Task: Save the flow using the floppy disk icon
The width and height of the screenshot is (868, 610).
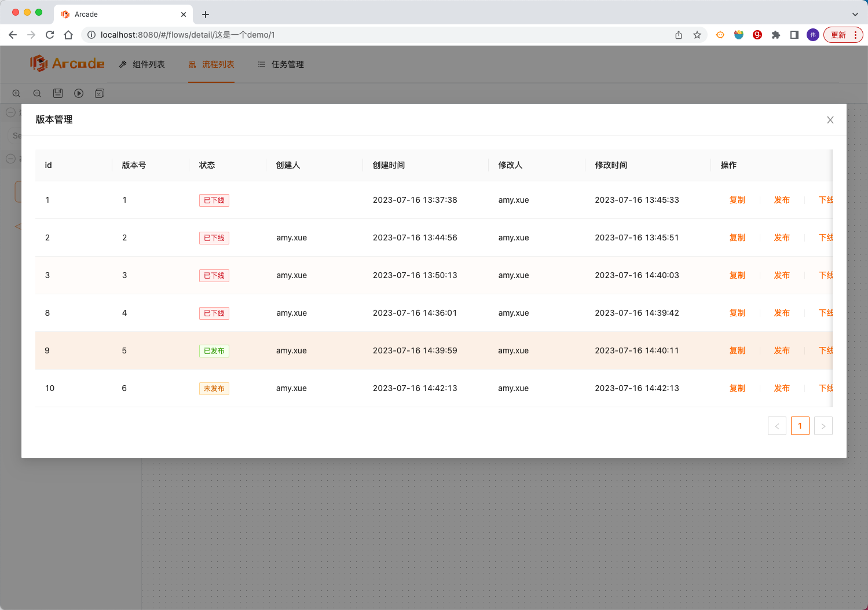Action: point(58,93)
